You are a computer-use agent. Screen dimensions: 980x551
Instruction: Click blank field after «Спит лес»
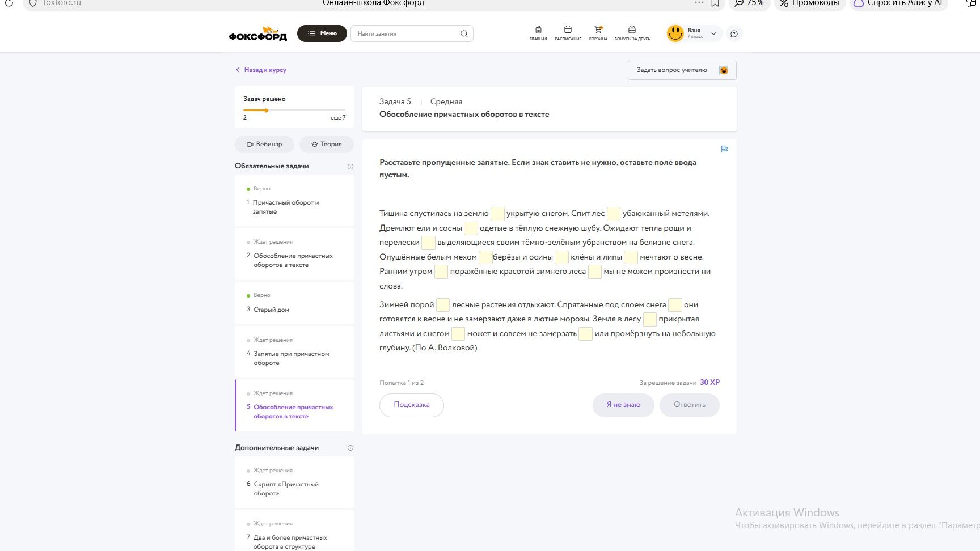614,214
